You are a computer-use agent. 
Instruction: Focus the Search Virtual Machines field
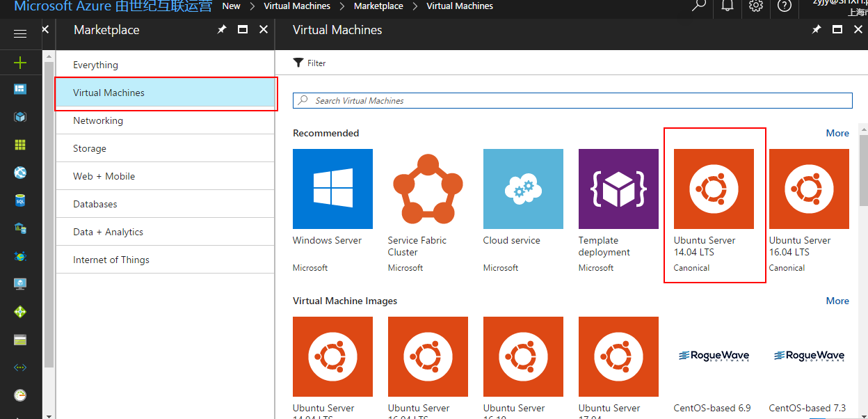[572, 100]
